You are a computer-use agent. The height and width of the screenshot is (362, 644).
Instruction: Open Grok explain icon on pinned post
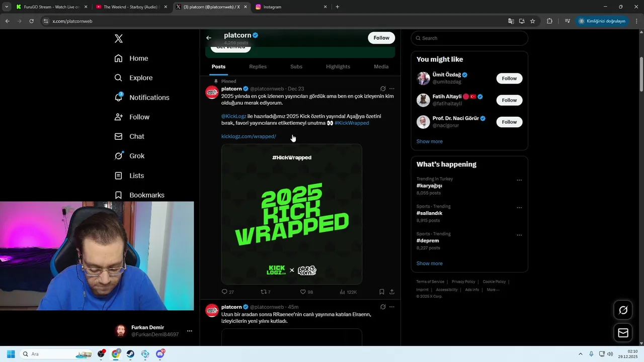[x=383, y=88]
